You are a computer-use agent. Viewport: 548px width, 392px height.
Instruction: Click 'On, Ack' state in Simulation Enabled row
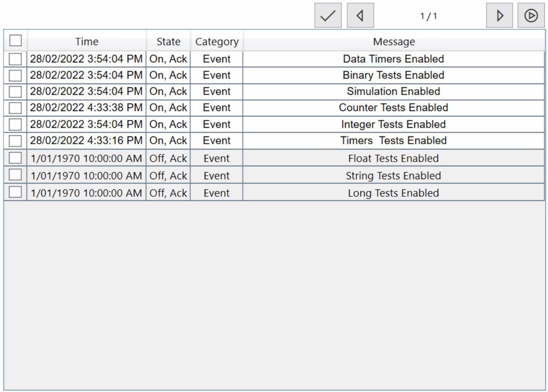click(168, 91)
